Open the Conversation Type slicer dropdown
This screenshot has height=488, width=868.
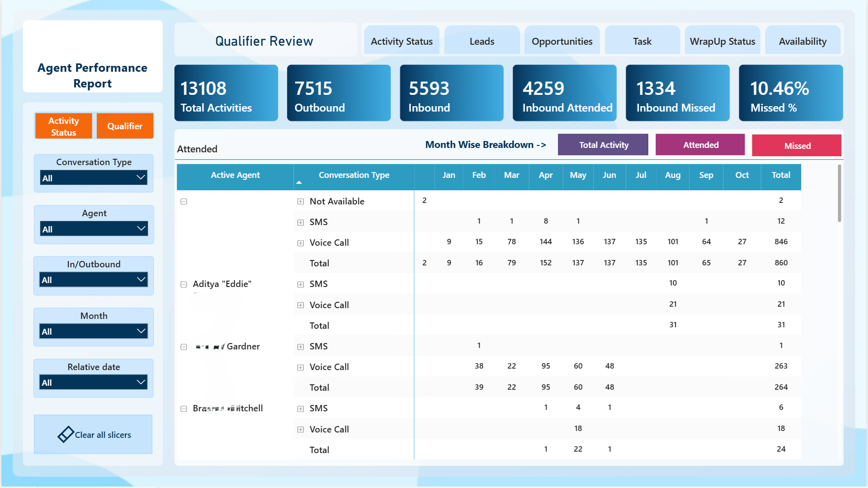[94, 178]
